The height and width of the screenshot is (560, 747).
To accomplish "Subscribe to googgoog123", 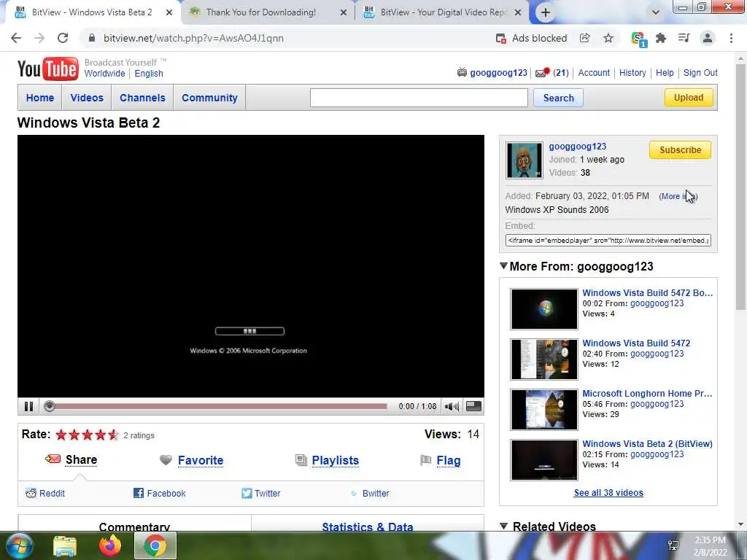I will click(680, 150).
